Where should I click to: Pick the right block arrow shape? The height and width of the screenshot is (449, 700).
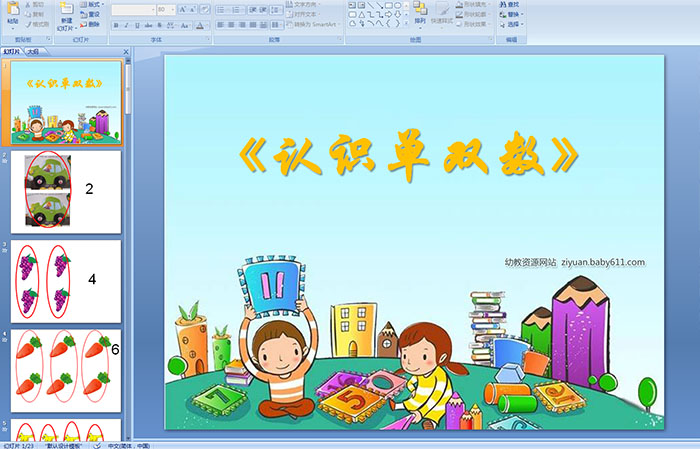[x=388, y=15]
